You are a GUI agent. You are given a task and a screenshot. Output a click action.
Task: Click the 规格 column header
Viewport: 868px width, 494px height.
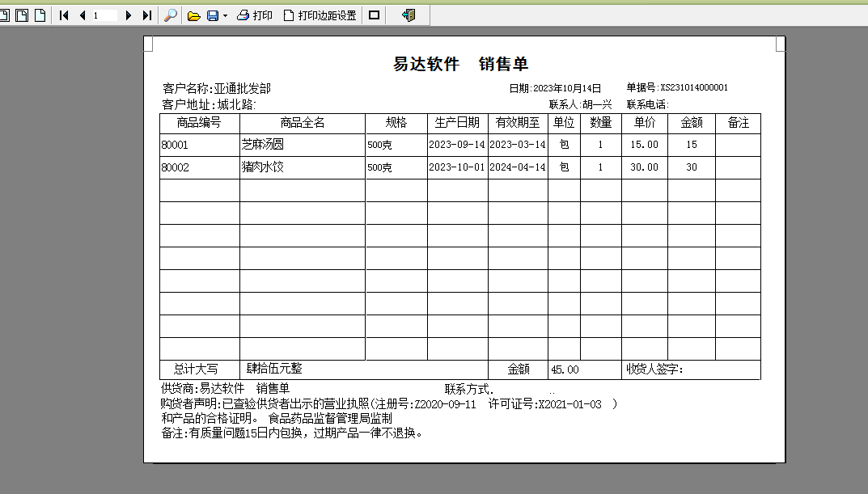click(x=396, y=123)
